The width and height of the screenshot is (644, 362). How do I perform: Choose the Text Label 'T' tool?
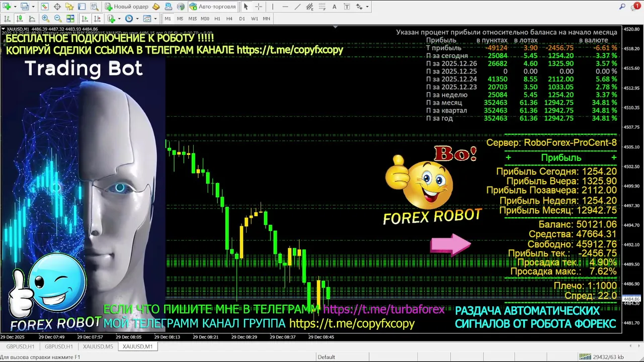point(347,7)
